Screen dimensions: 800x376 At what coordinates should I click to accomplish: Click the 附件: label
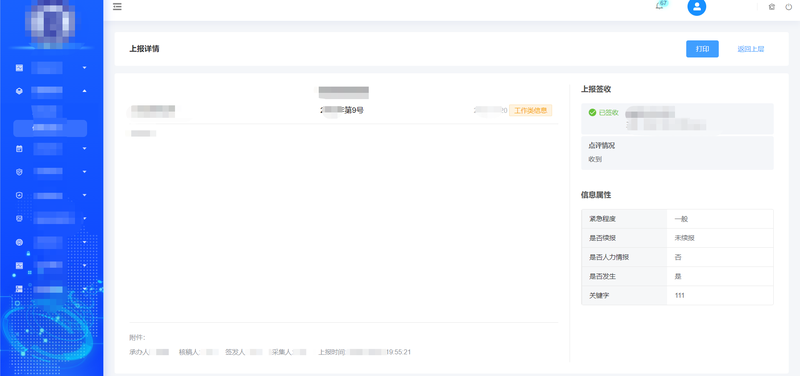[137, 338]
